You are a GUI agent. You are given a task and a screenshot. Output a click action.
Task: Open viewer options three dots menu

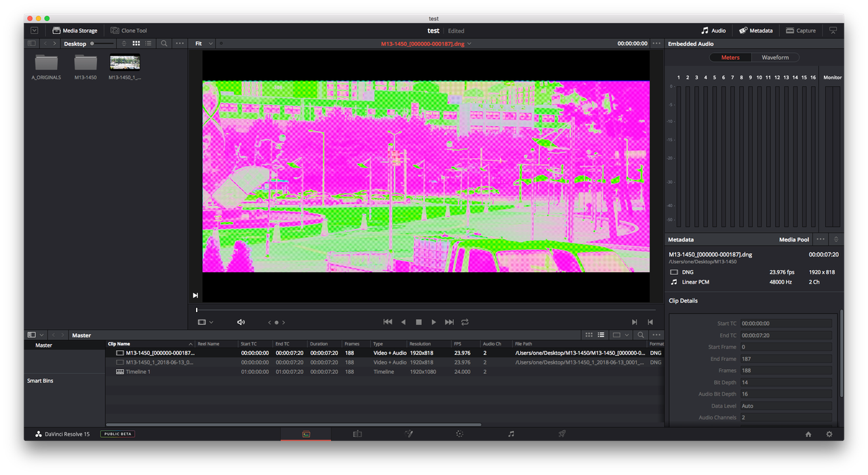click(656, 43)
